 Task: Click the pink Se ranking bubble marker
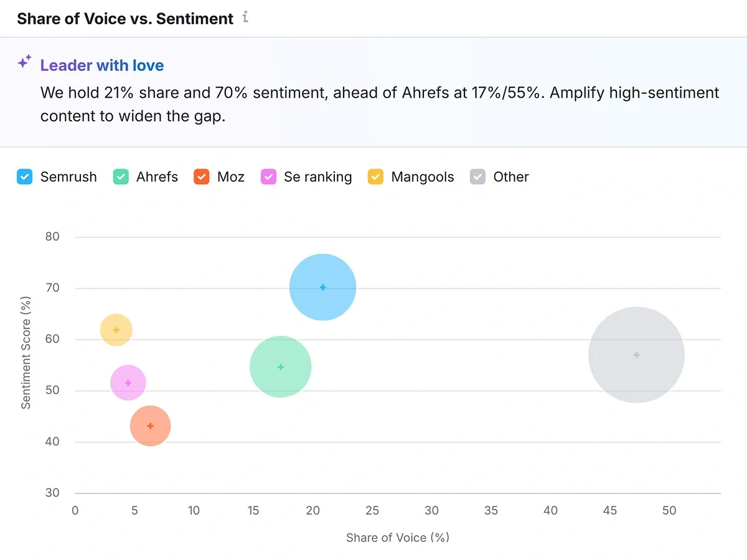click(x=128, y=383)
